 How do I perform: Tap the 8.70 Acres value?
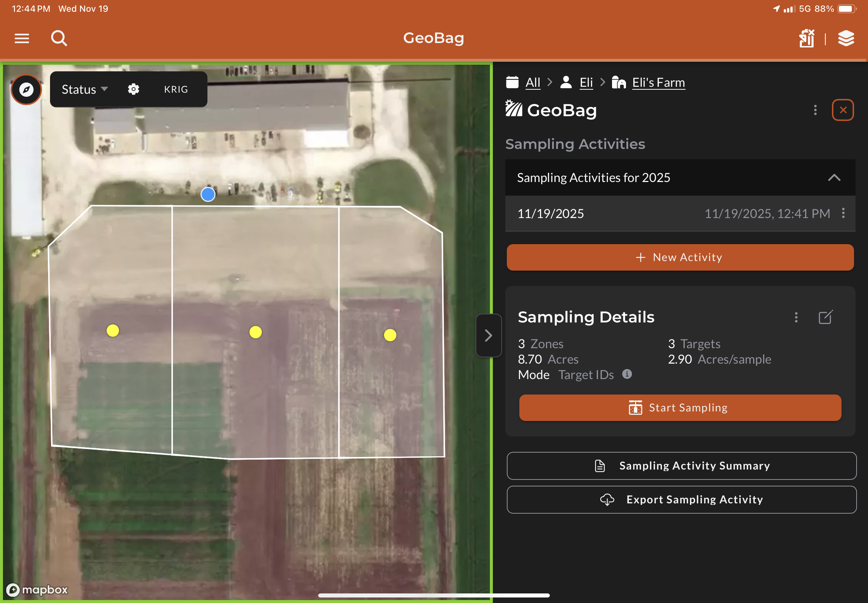[x=548, y=359]
